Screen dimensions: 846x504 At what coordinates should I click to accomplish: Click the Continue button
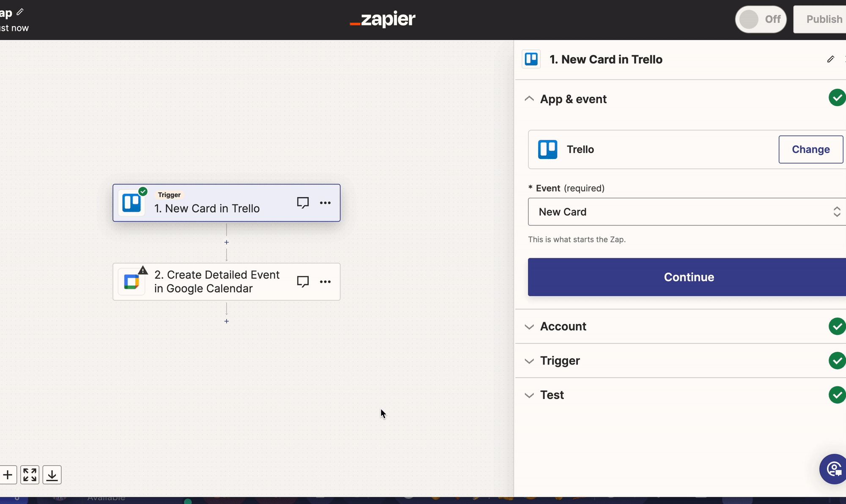689,277
